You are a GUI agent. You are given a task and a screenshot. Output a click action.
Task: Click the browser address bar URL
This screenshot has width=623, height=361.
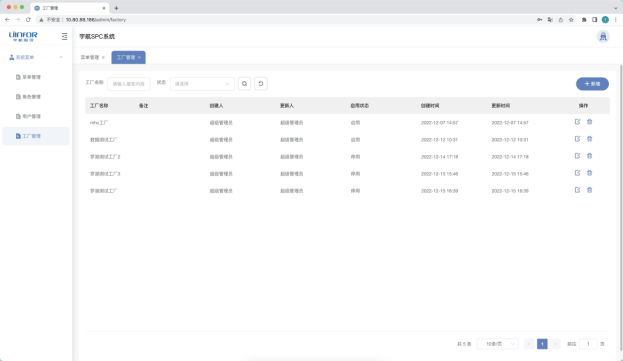[96, 19]
